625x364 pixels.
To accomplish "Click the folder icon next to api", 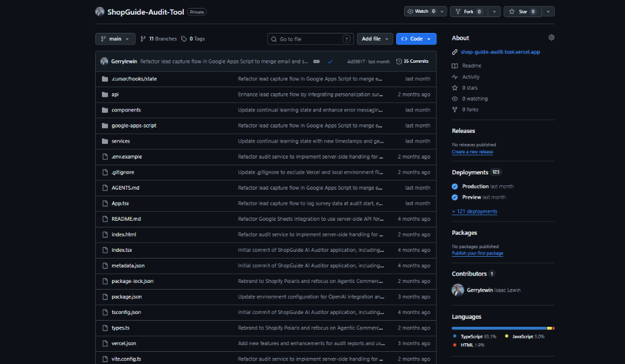I will pyautogui.click(x=105, y=95).
